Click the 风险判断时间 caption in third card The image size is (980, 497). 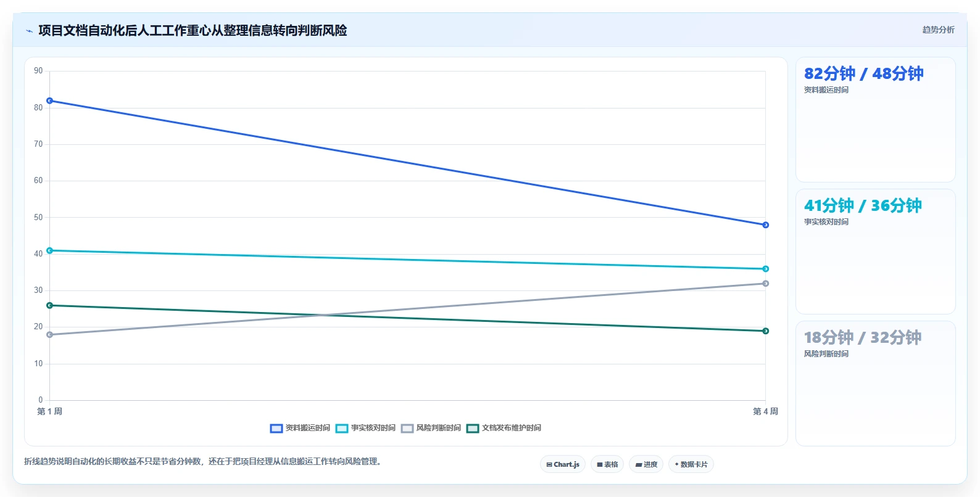[826, 354]
